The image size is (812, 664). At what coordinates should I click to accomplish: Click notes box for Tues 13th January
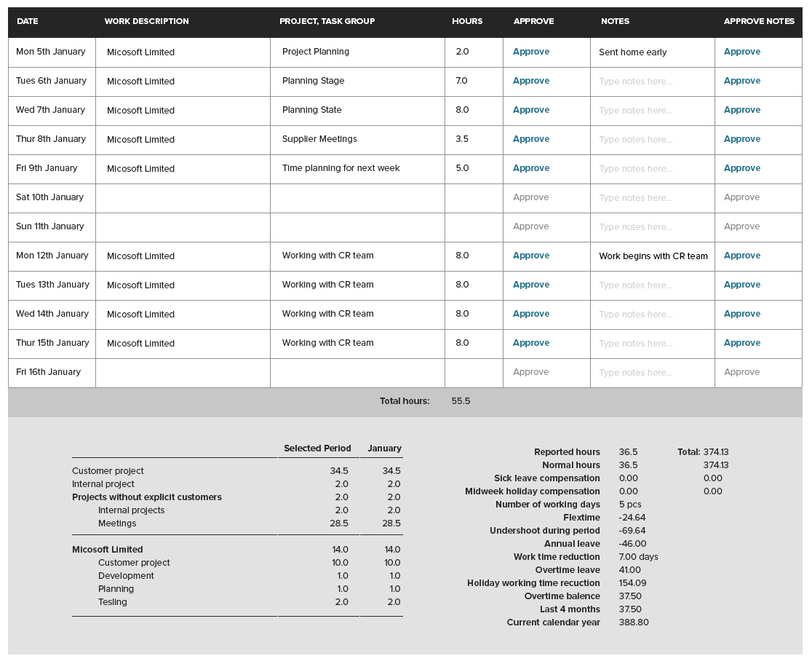(x=651, y=285)
